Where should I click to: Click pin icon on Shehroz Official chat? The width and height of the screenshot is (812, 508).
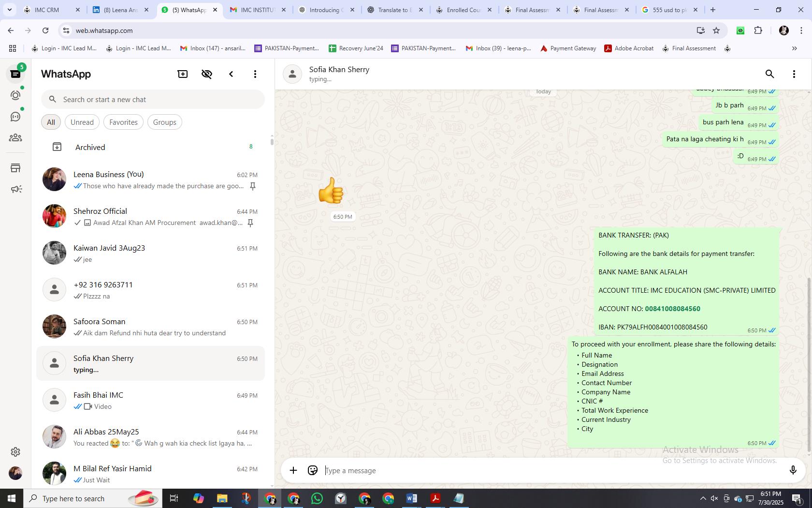pos(250,223)
